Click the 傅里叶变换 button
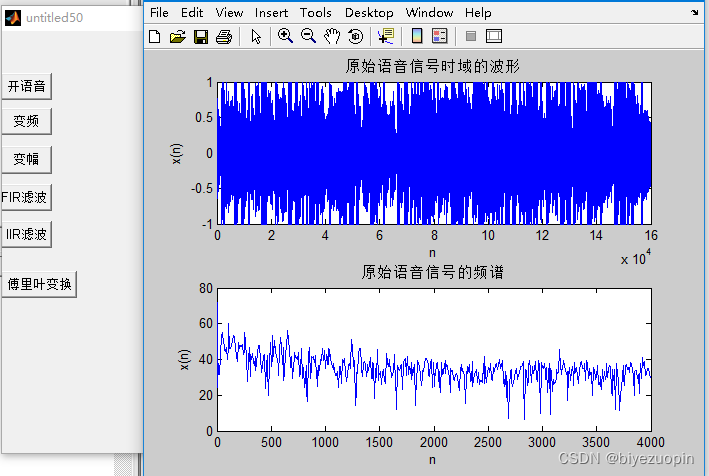709x476 pixels. point(39,284)
